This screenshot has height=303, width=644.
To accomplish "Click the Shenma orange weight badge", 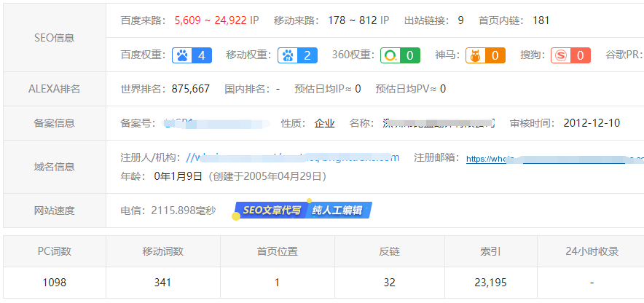I will tap(485, 55).
